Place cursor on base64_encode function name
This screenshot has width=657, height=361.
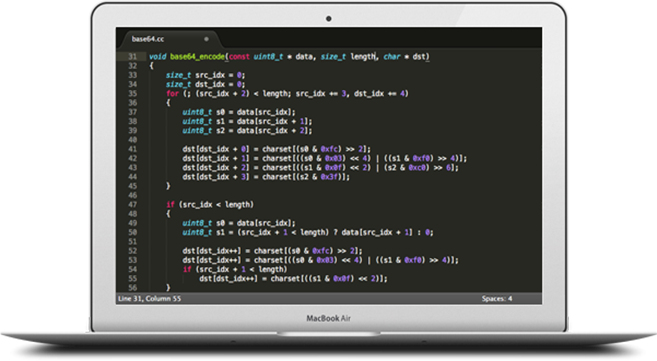197,57
